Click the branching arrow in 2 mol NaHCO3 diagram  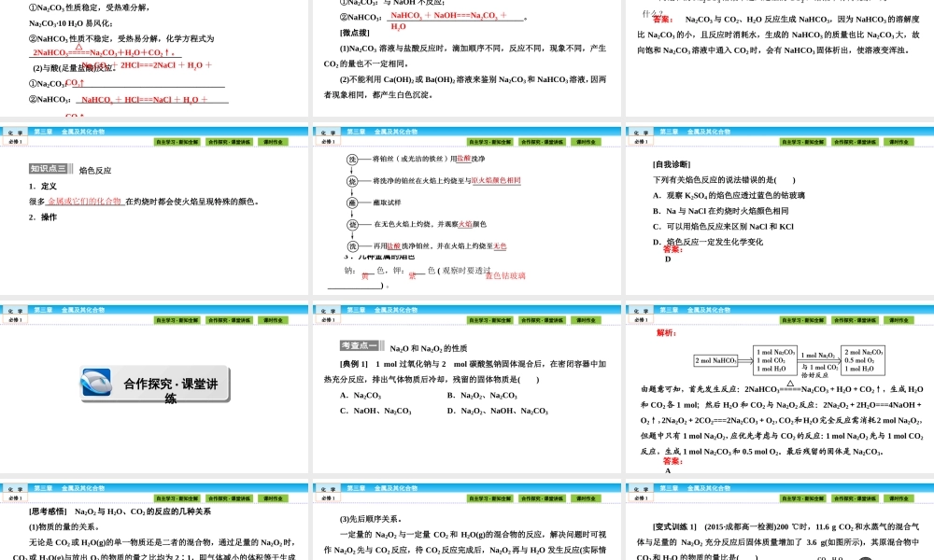pyautogui.click(x=743, y=360)
